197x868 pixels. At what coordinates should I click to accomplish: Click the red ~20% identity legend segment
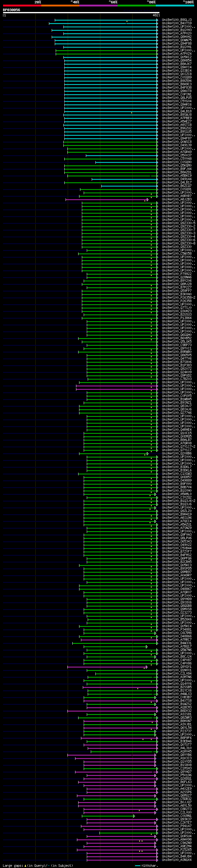22,6
